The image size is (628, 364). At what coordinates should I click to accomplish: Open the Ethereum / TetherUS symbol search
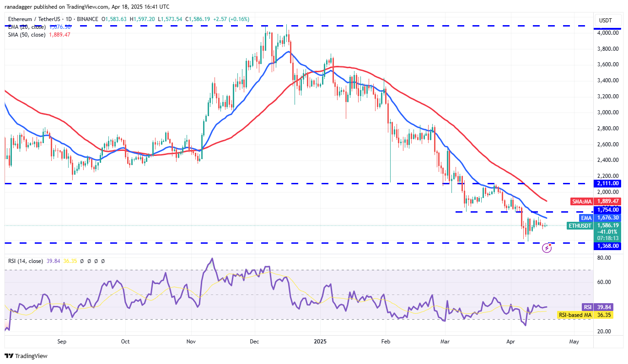point(35,19)
